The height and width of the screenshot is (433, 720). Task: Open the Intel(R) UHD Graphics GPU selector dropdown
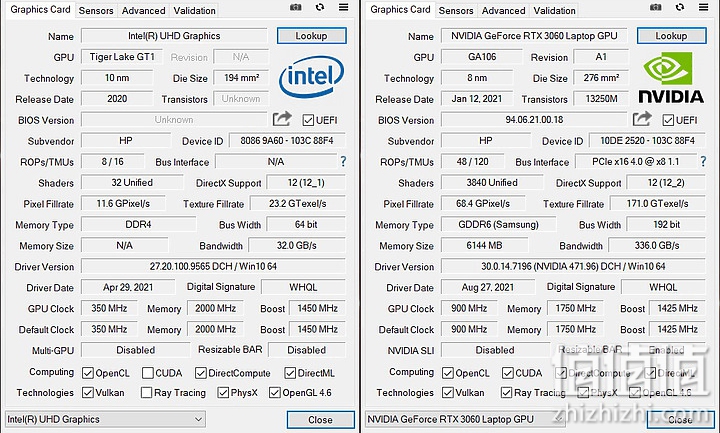click(105, 419)
